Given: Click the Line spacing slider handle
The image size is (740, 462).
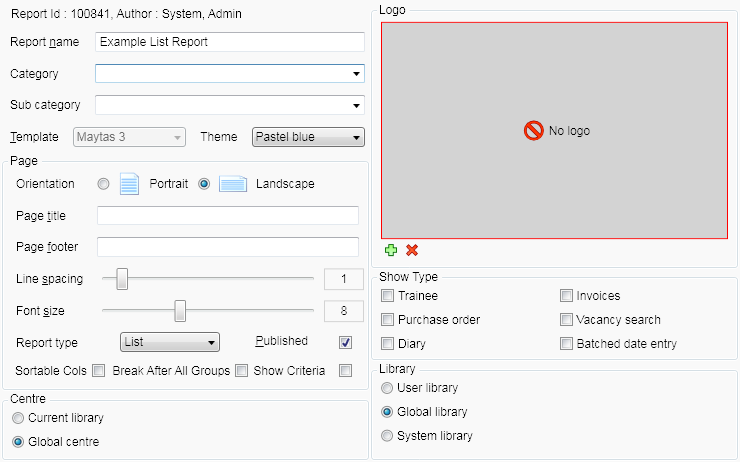Looking at the screenshot, I should [x=122, y=279].
